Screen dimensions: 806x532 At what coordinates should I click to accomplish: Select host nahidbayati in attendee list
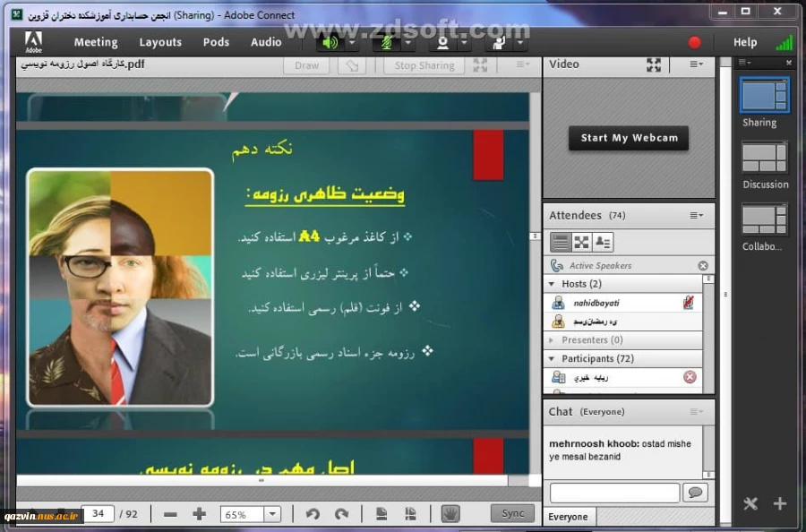623,303
